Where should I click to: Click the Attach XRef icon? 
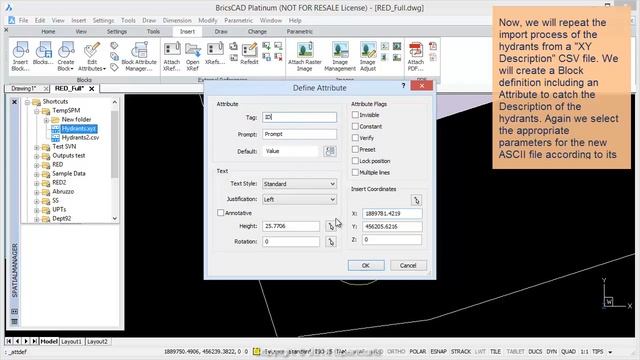pyautogui.click(x=172, y=56)
